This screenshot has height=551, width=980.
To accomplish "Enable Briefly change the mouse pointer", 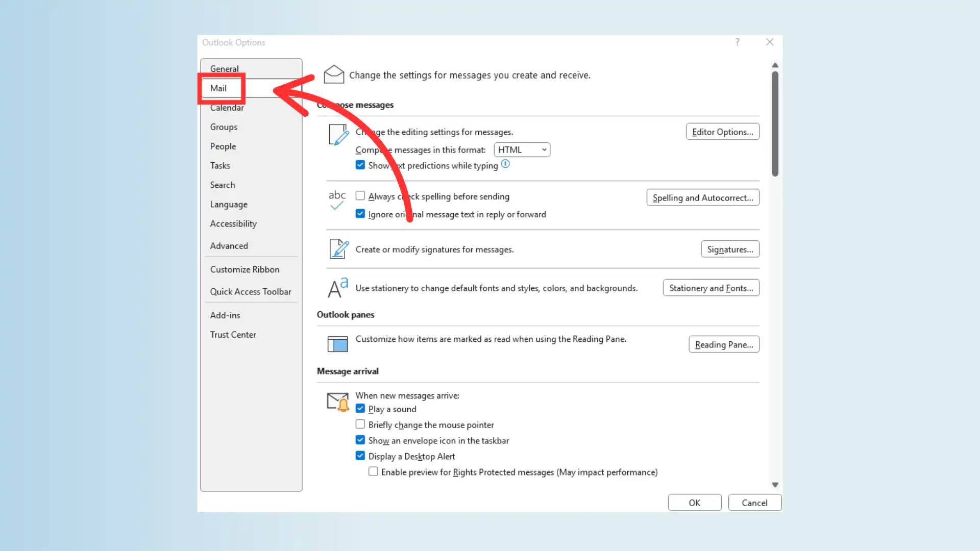I will pos(360,424).
